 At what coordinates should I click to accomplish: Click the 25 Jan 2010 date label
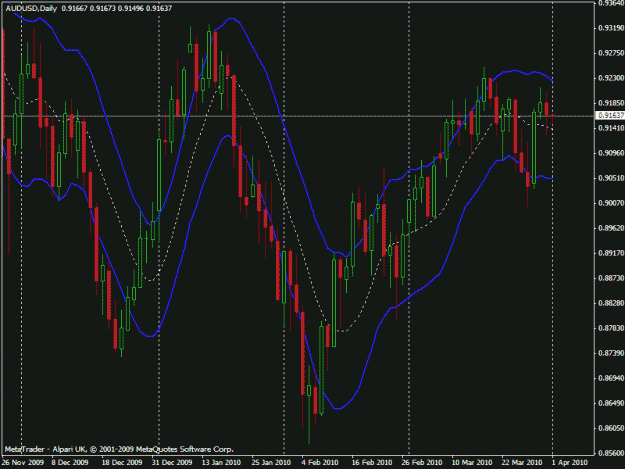coord(271,463)
